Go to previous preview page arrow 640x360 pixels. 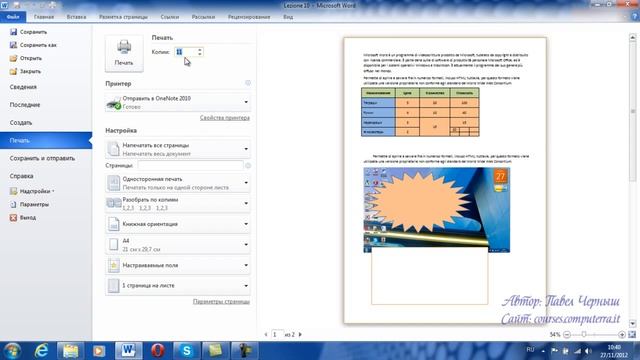click(x=266, y=334)
